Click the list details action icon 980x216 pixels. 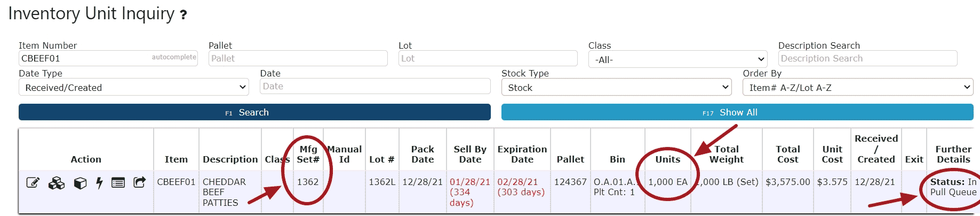(x=118, y=183)
